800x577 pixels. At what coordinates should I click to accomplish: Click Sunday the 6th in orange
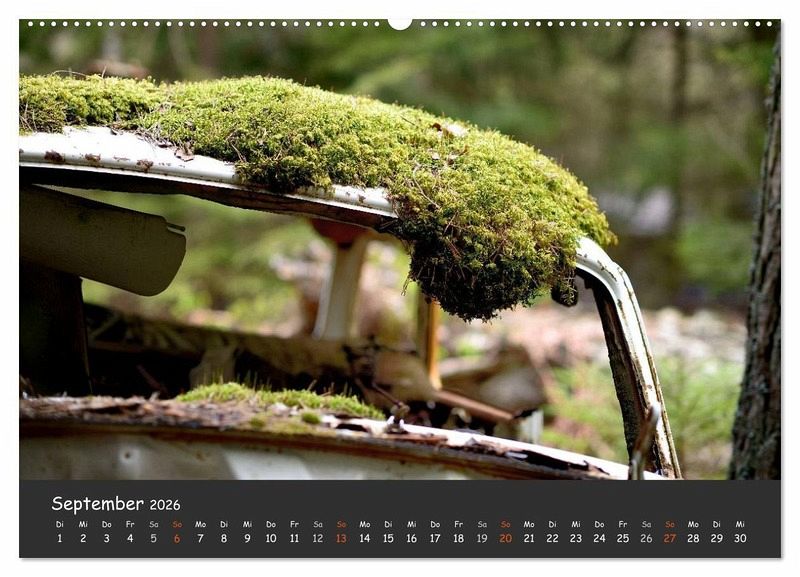tap(177, 538)
